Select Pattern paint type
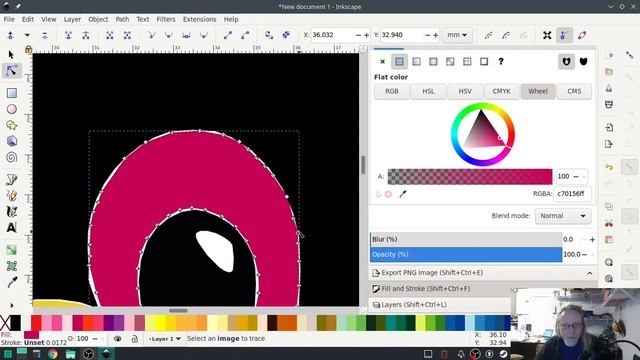 (x=467, y=62)
